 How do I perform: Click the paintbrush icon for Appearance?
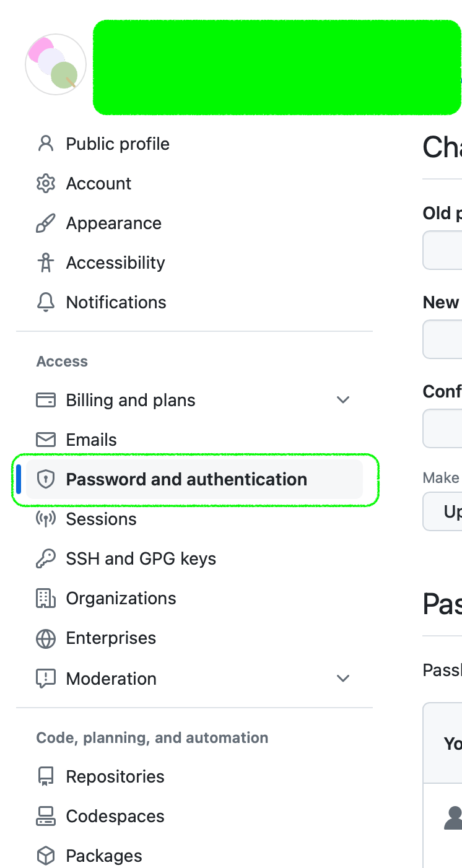pos(46,223)
